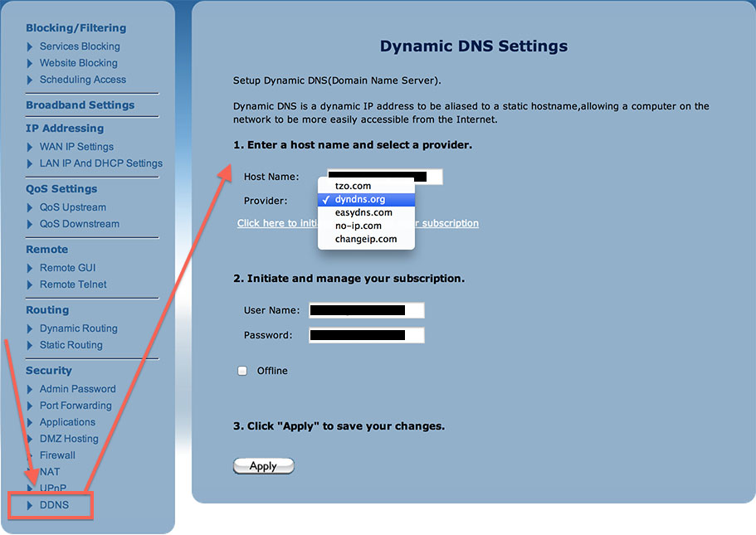Open the Firewall page
Screen dimensions: 756x535
(x=57, y=455)
